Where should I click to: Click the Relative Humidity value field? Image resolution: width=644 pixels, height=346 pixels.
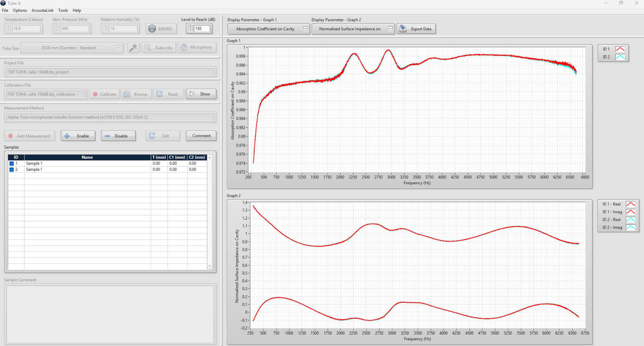[124, 29]
